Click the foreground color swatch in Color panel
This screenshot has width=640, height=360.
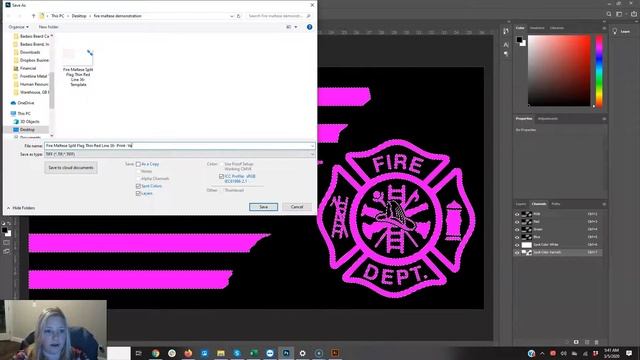(x=519, y=40)
